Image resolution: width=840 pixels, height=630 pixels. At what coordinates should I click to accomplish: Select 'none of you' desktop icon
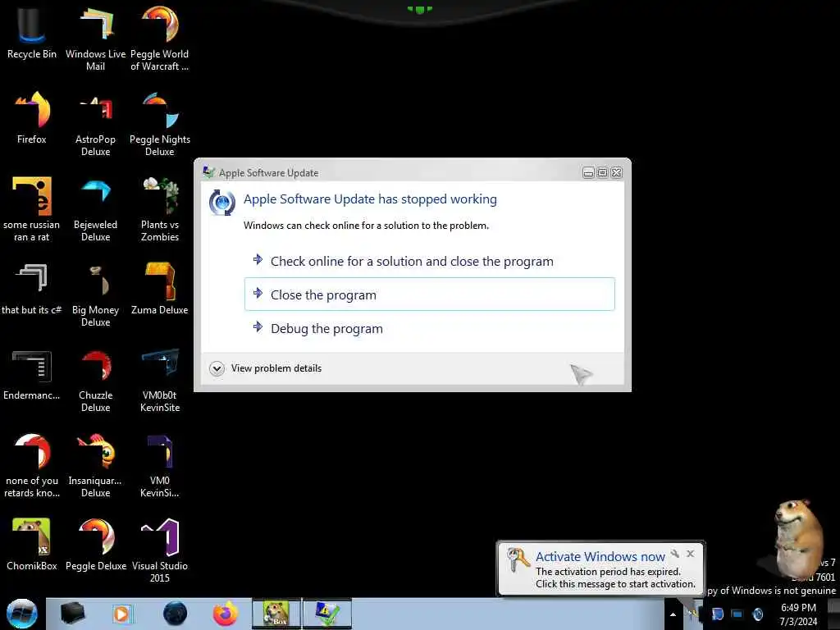(32, 465)
